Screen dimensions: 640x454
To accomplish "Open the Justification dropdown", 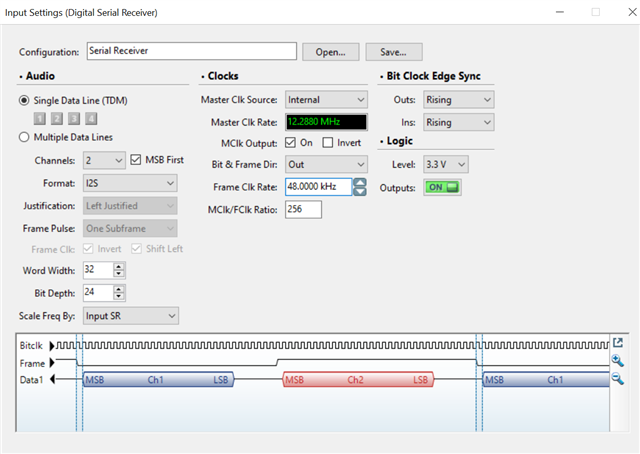I will [x=130, y=206].
